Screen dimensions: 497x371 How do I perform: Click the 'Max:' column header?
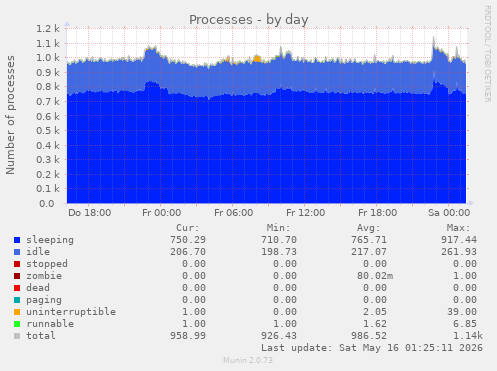pos(459,228)
